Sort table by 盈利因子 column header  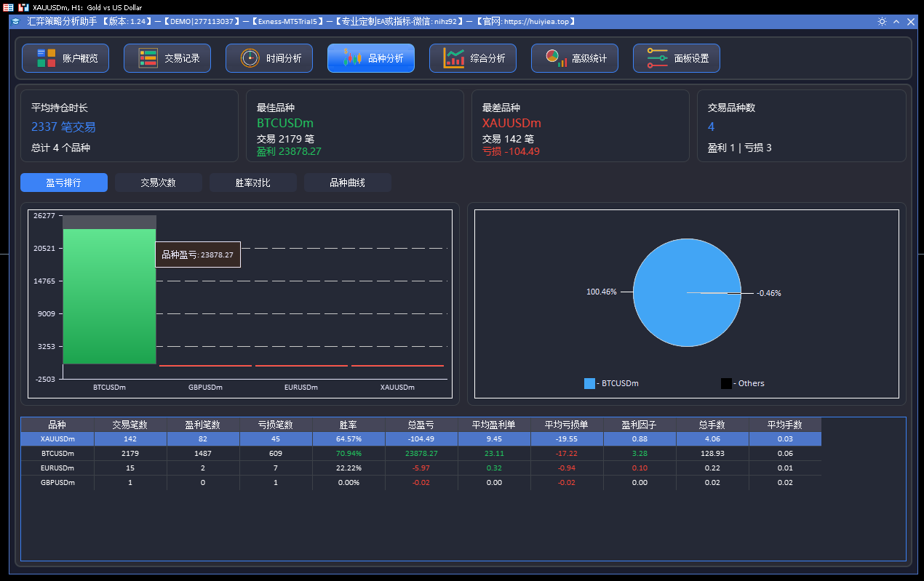click(x=640, y=425)
